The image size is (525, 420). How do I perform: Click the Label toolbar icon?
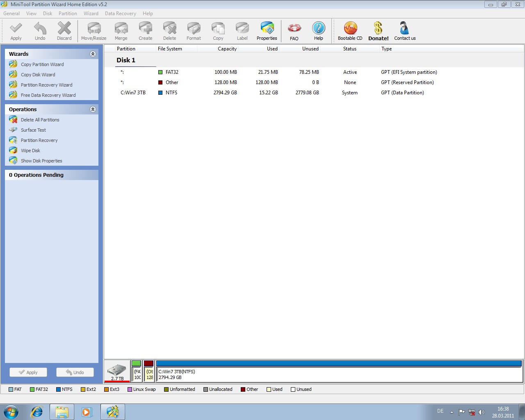[242, 28]
